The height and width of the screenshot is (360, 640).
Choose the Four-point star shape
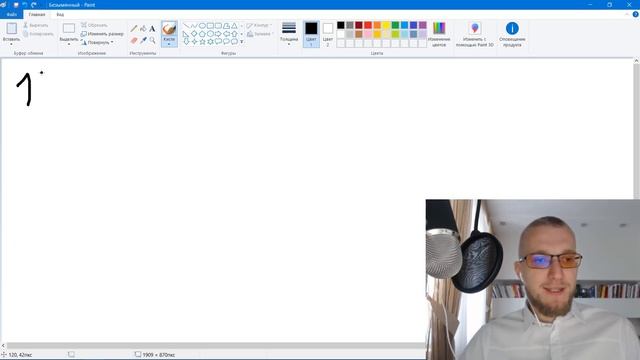194,42
